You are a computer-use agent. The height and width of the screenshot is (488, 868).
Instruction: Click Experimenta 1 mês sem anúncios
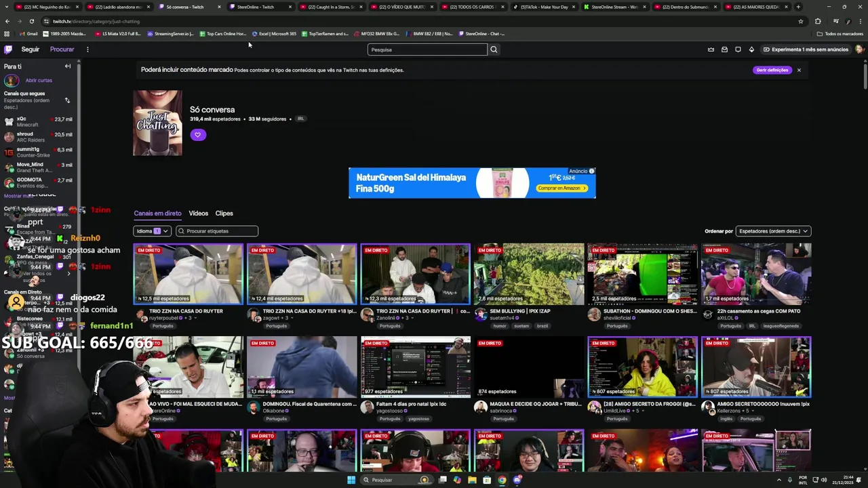pyautogui.click(x=806, y=49)
